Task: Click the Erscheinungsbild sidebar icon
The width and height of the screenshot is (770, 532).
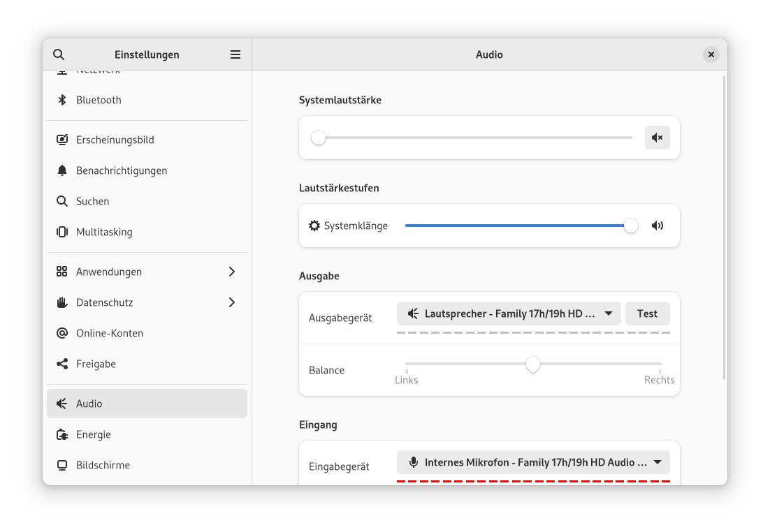Action: [62, 140]
